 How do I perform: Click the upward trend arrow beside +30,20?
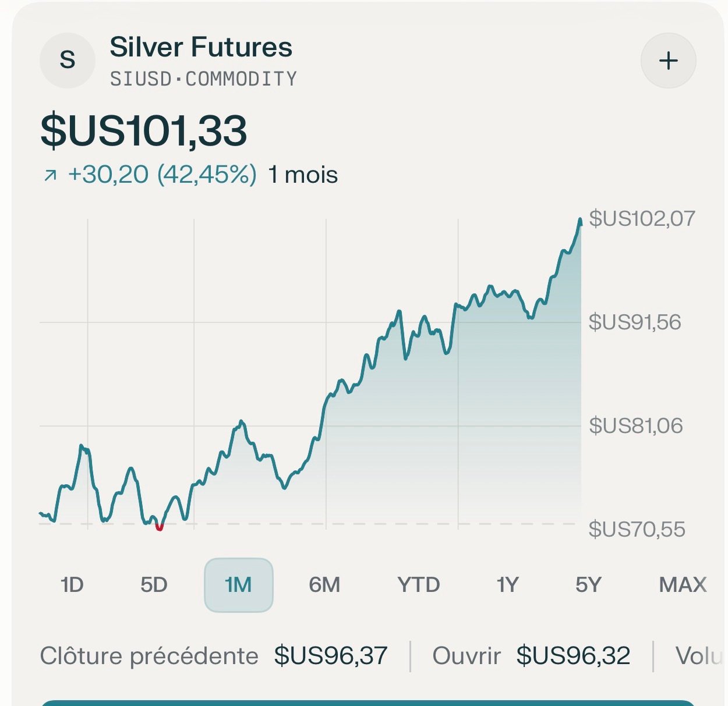(x=51, y=175)
